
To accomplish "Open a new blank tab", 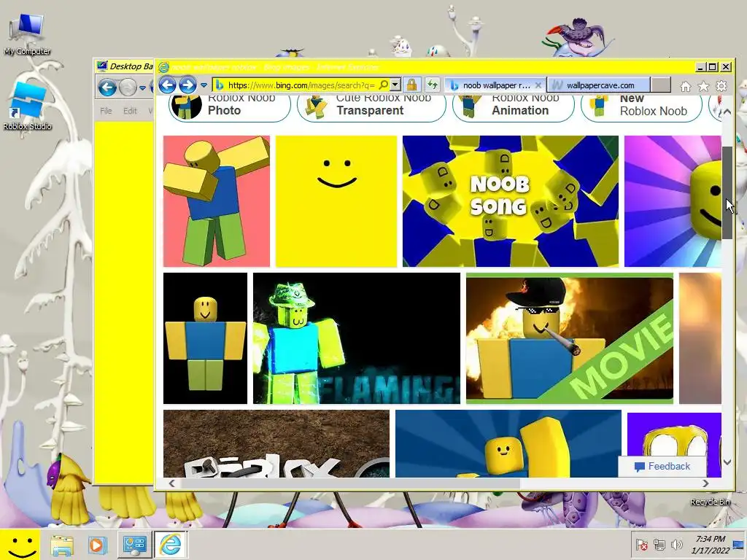I will pyautogui.click(x=660, y=85).
